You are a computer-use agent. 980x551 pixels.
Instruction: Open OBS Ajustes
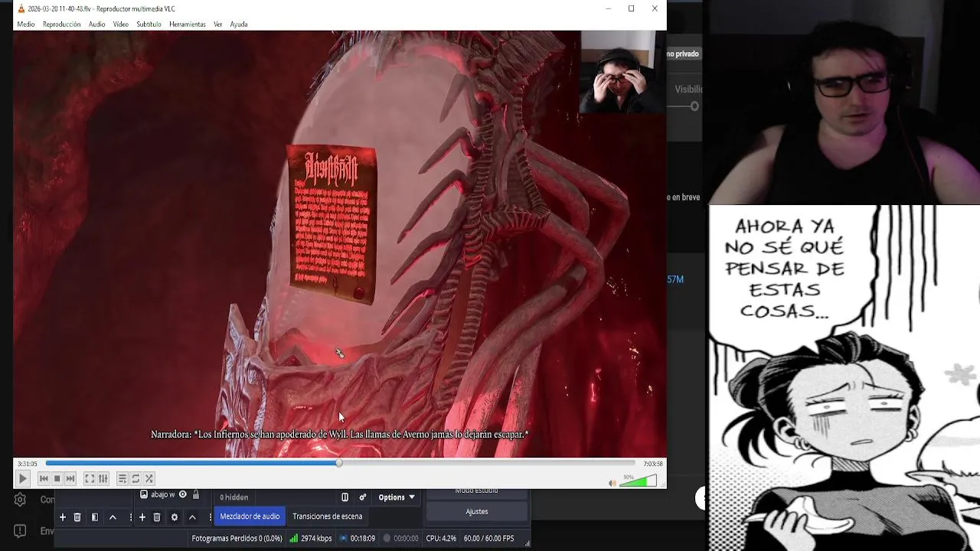point(477,512)
